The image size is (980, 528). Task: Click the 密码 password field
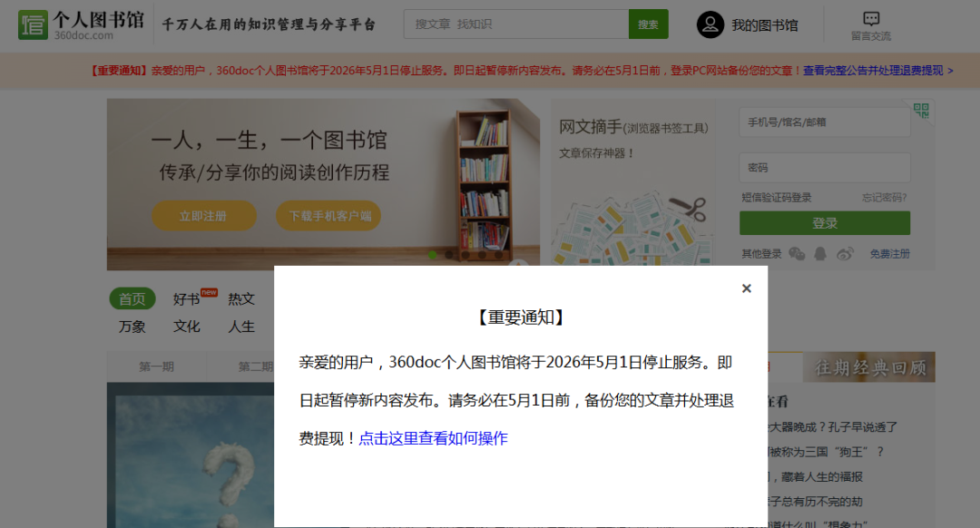click(x=824, y=168)
